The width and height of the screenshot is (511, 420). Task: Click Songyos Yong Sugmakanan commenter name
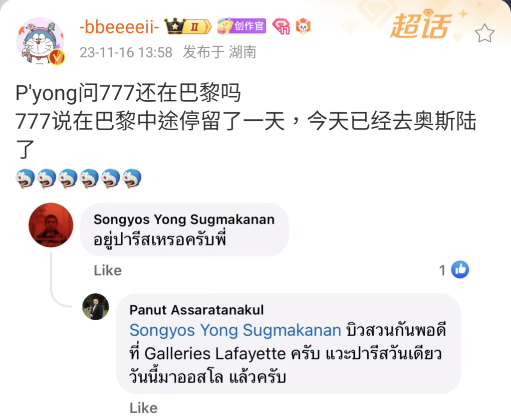click(184, 219)
